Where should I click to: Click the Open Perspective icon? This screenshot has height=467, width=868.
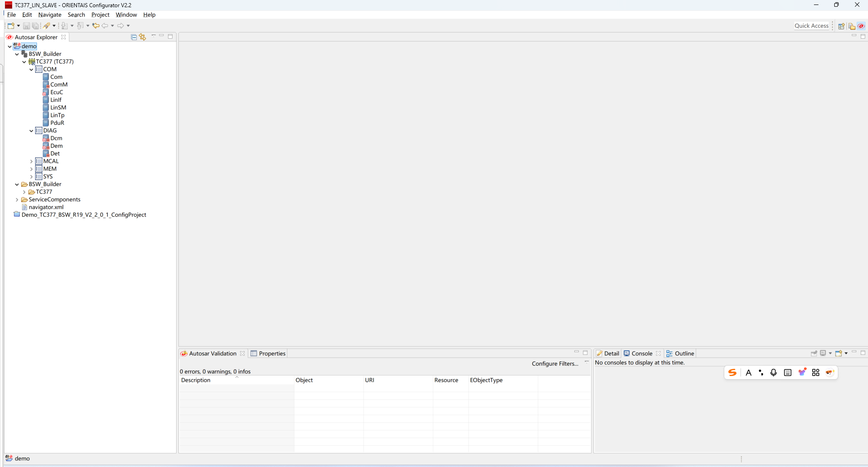point(841,26)
